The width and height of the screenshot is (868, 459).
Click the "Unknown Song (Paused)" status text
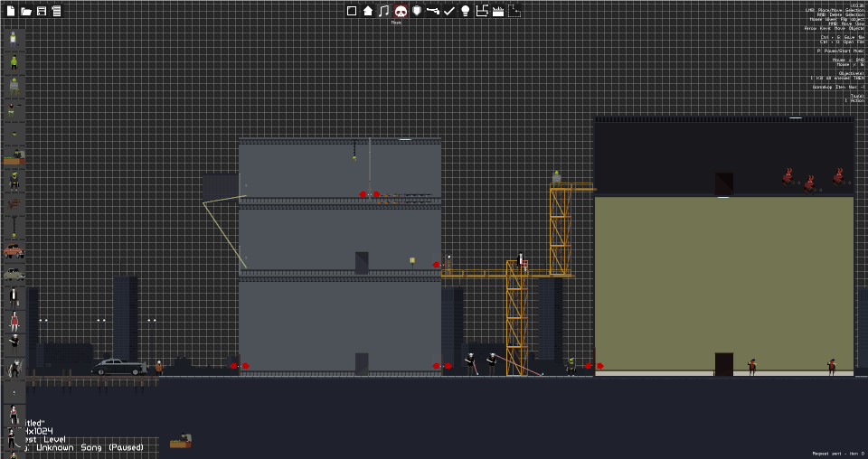[90, 447]
